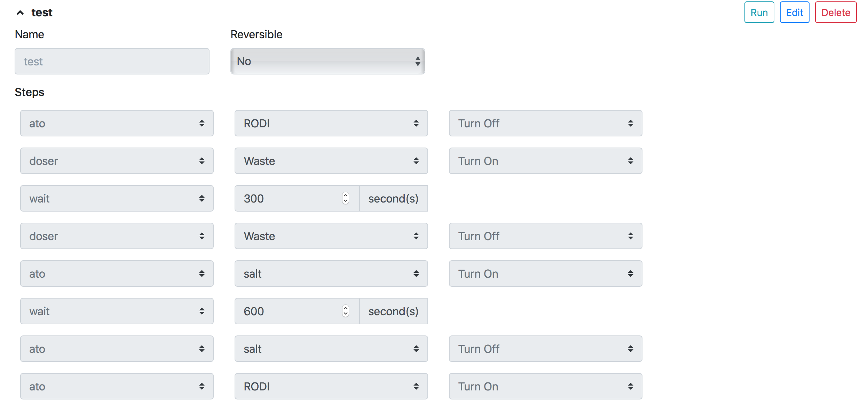Open the doser dropdown in the second step
Screen dimensions: 868x412
tap(117, 161)
